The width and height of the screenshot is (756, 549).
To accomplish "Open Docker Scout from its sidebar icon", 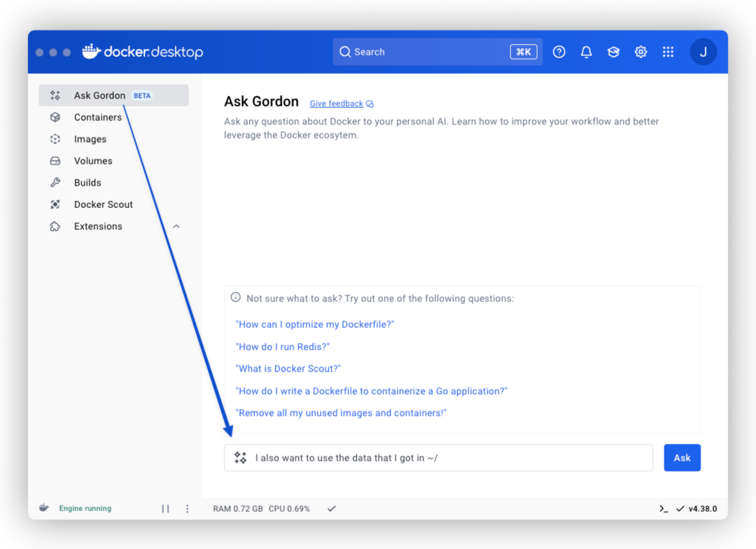I will click(x=55, y=204).
